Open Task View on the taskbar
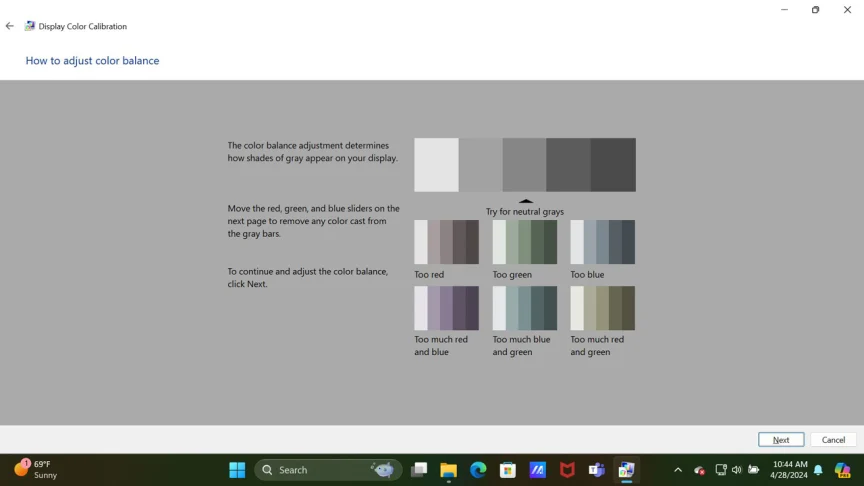Screen dimensions: 864x486 click(x=419, y=470)
